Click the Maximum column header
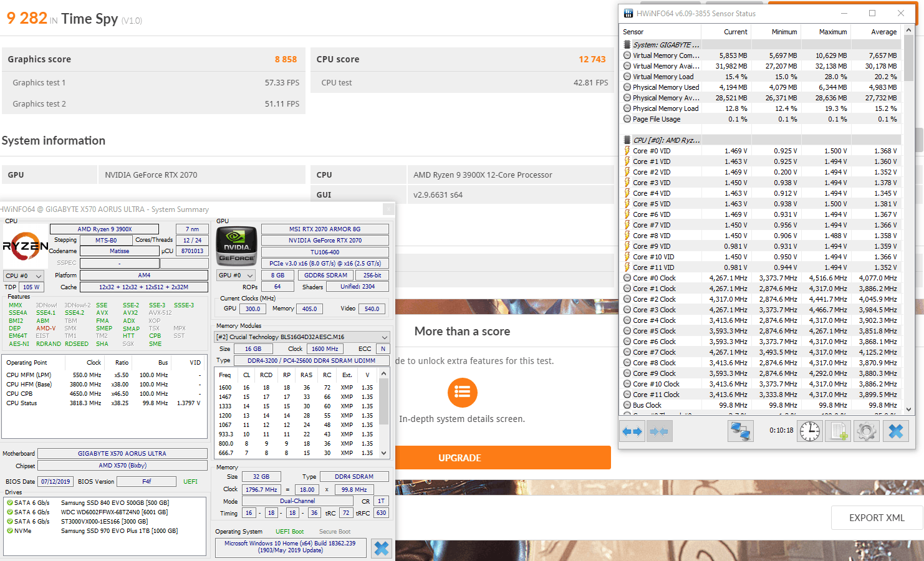 click(825, 32)
